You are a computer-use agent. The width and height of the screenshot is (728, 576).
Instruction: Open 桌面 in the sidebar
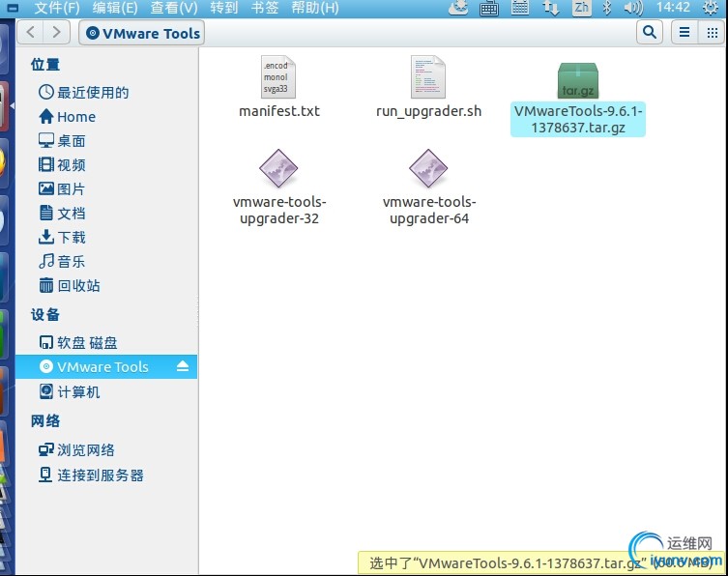pos(106,141)
